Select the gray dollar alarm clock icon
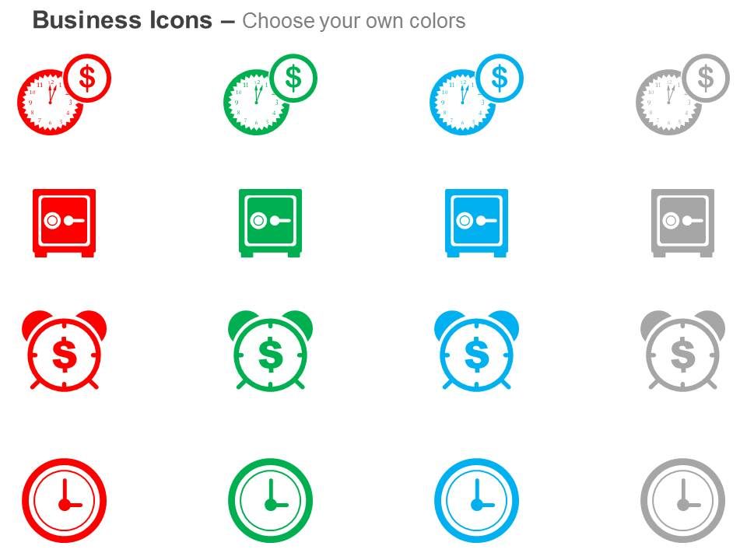Image resolution: width=747 pixels, height=560 pixels. coord(682,351)
